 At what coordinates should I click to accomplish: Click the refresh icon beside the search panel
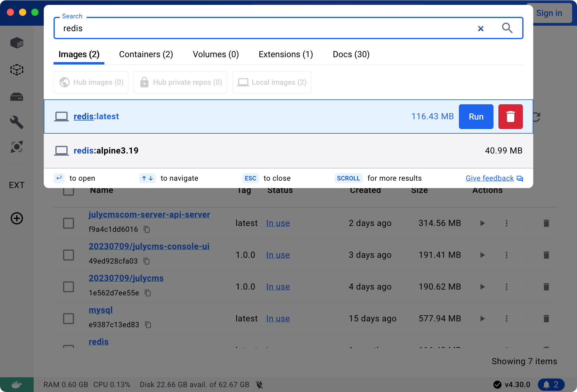[537, 116]
